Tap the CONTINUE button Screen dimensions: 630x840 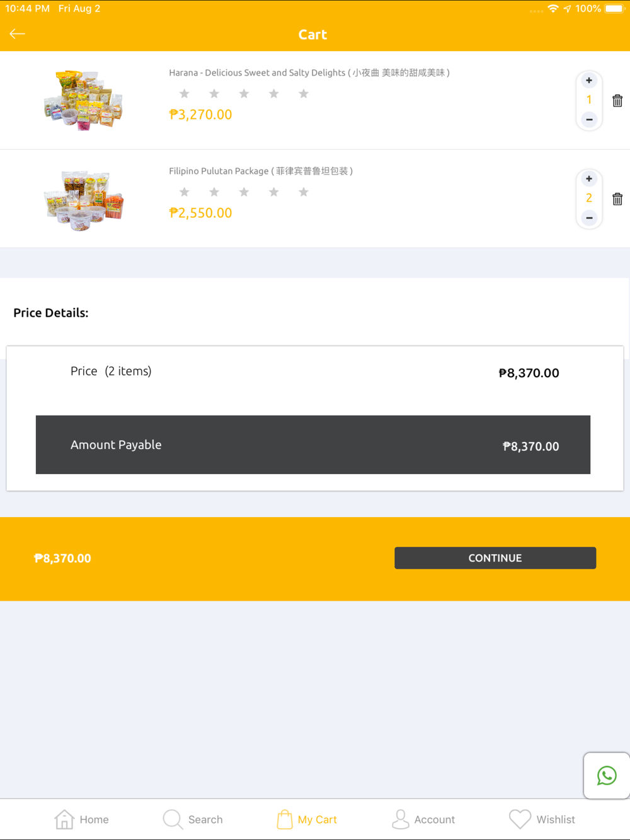[495, 558]
